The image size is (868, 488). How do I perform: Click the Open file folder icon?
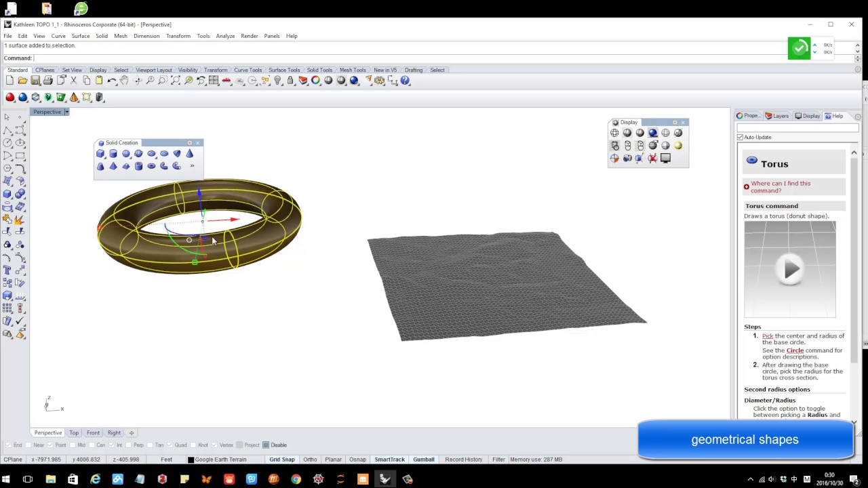(22, 81)
